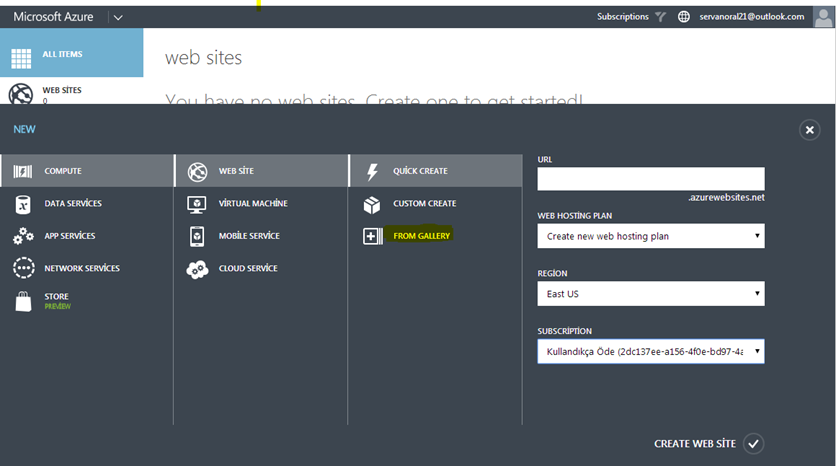This screenshot has height=466, width=836.
Task: Select the App Services gears icon
Action: [22, 236]
